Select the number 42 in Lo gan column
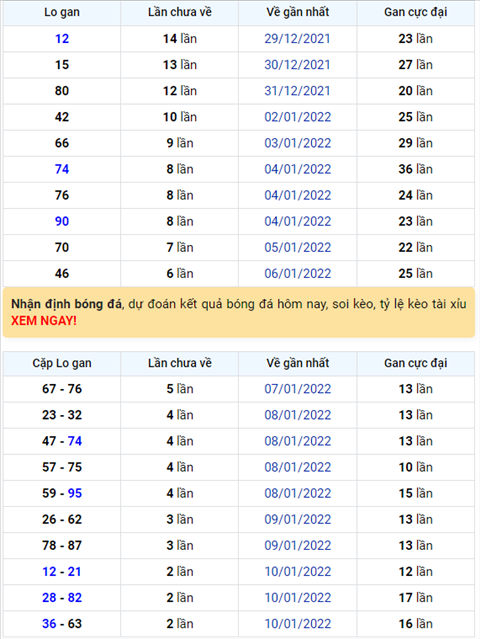The image size is (480, 639). 62,117
